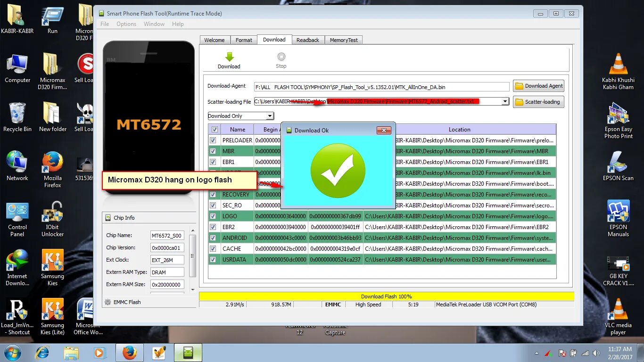
Task: Open Firefox from the taskbar
Action: click(x=129, y=352)
